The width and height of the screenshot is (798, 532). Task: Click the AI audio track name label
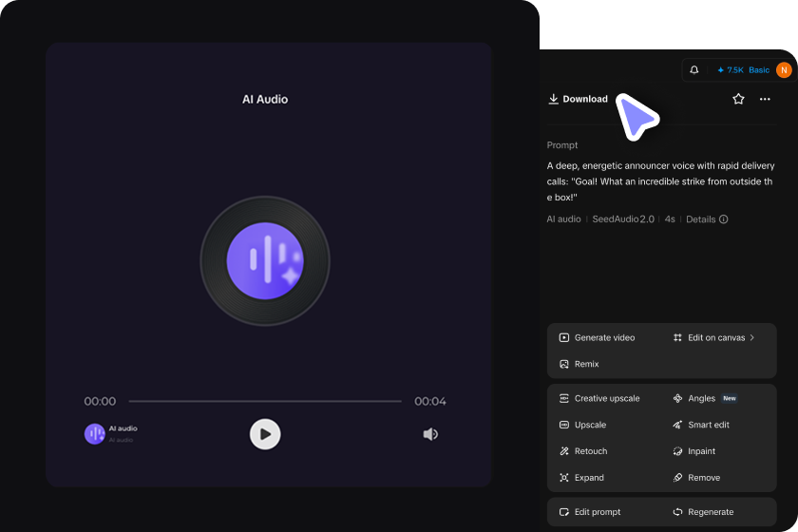point(123,428)
